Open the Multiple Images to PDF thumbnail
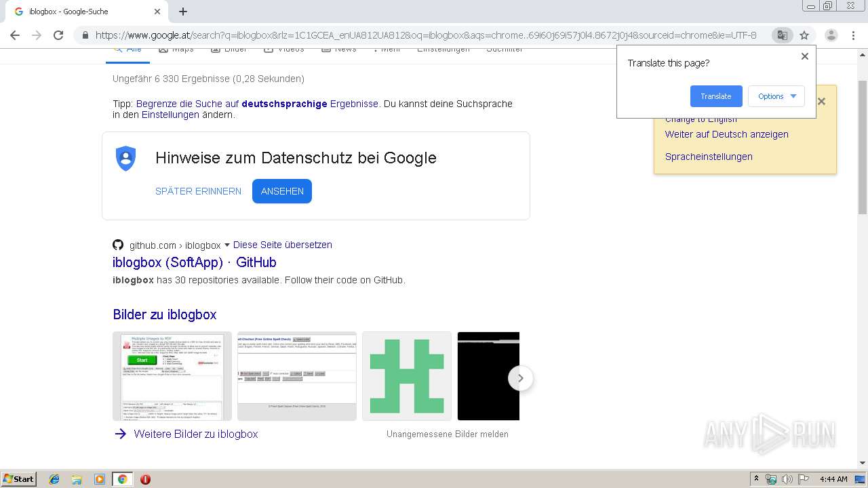The width and height of the screenshot is (868, 488). pyautogui.click(x=172, y=376)
